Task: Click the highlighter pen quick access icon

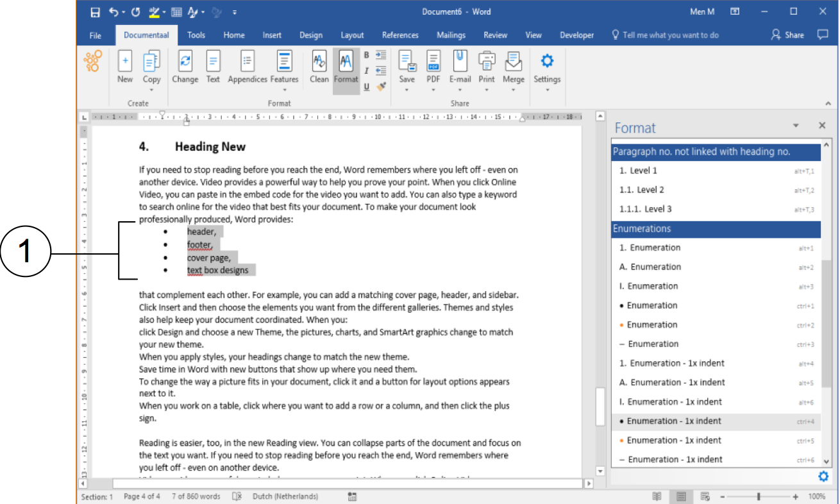Action: coord(154,12)
